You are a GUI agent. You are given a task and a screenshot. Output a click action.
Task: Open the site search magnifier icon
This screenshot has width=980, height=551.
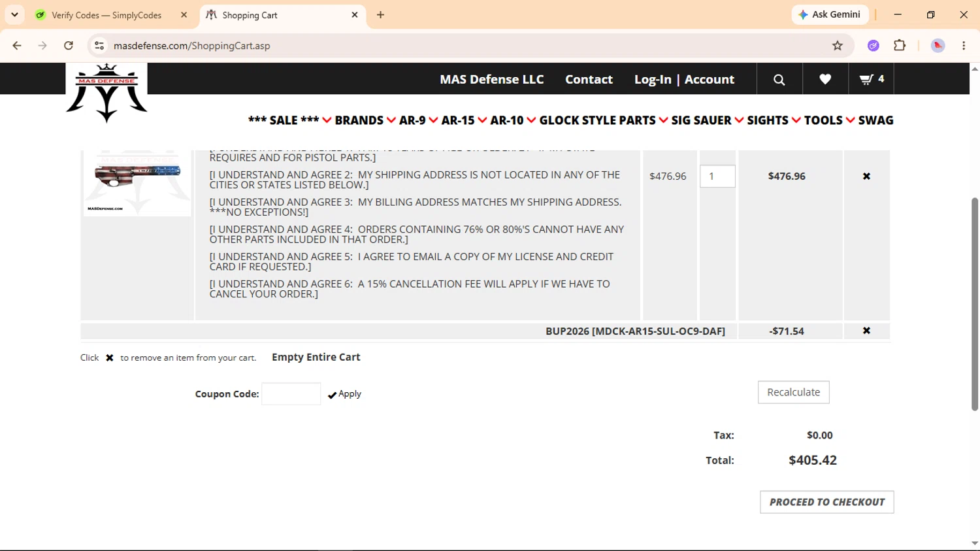click(x=779, y=79)
